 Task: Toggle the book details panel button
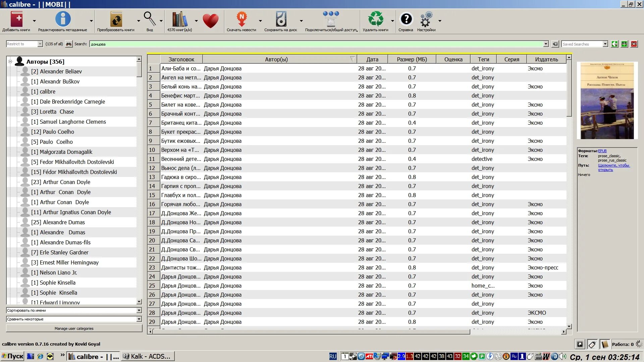(605, 344)
